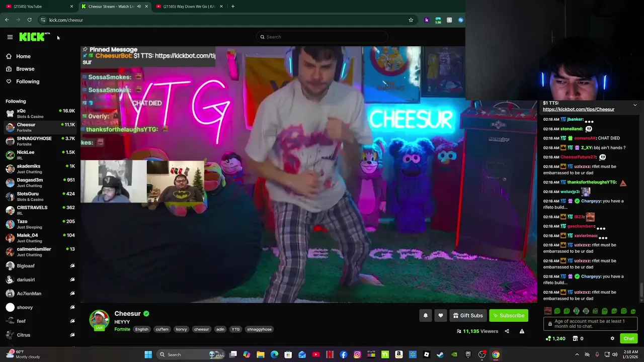Go back in browser
The height and width of the screenshot is (362, 644).
pos(7,20)
